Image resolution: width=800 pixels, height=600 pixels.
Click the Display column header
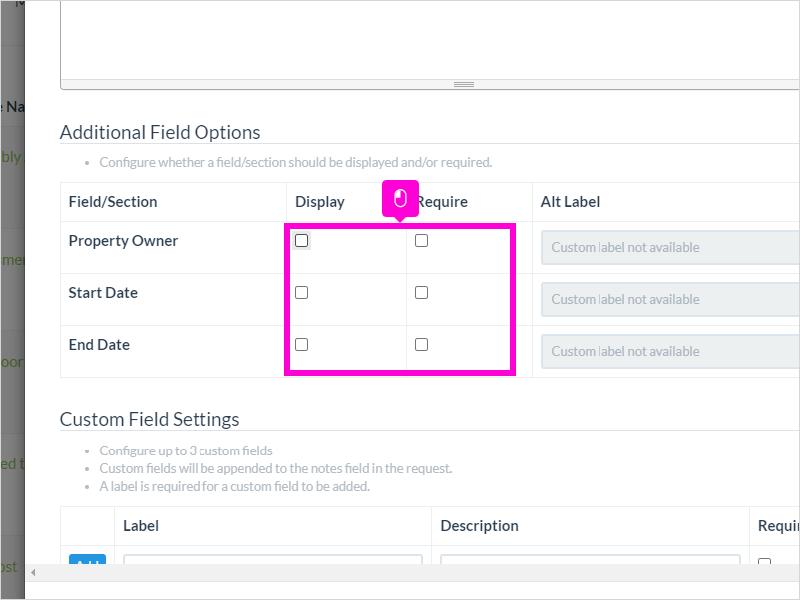(320, 202)
